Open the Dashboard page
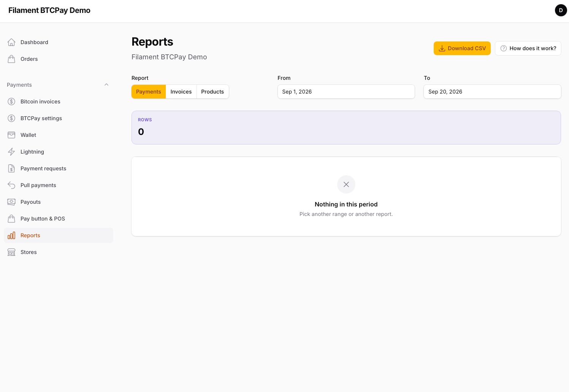Screen dimensions: 569x392 [59, 42]
